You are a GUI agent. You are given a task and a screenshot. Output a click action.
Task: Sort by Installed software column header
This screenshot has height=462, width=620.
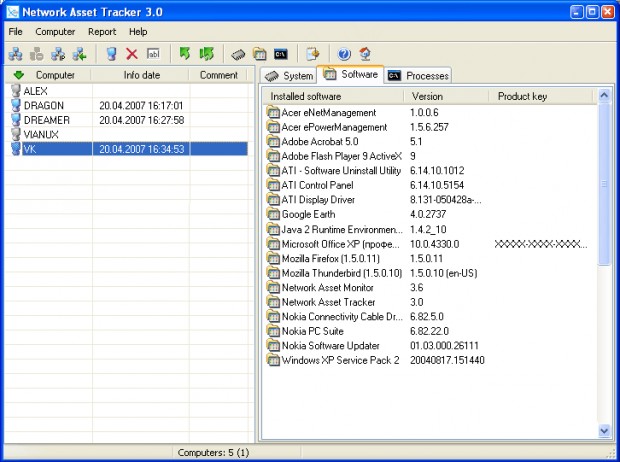click(333, 97)
